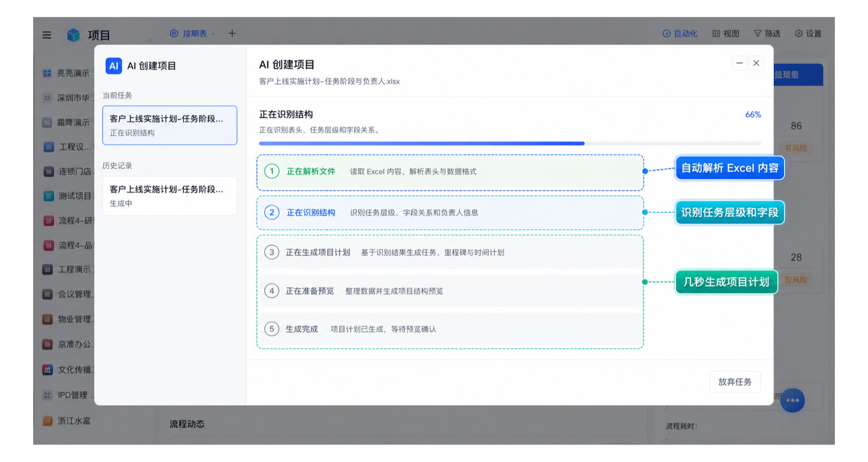Click the 流程动态 heading in the background

click(x=187, y=424)
